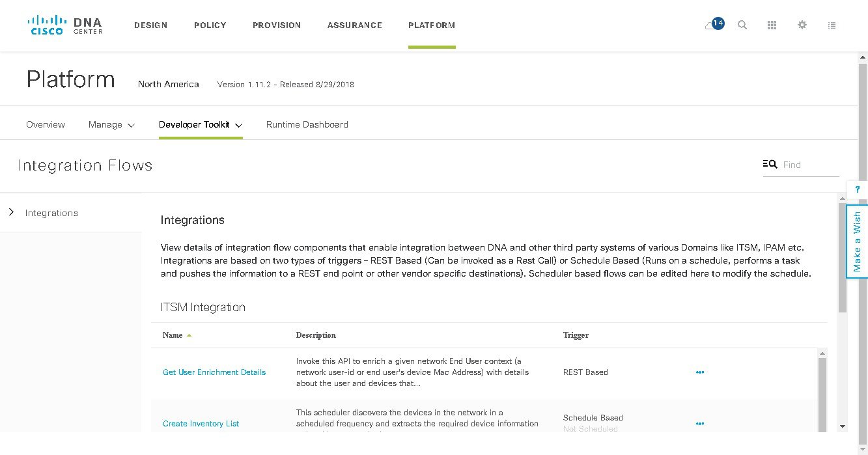The width and height of the screenshot is (868, 455).
Task: Open actions menu for Create Inventory List
Action: (x=700, y=424)
